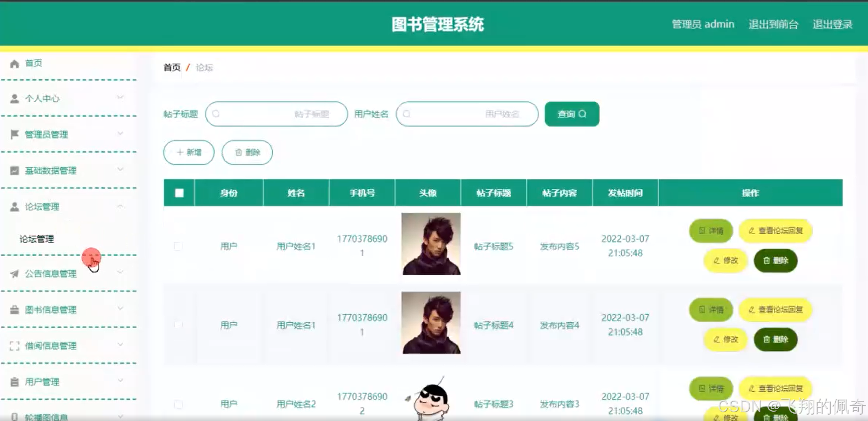Image resolution: width=868 pixels, height=421 pixels.
Task: Expand the 图书信息管理 menu chevron
Action: pyautogui.click(x=120, y=309)
